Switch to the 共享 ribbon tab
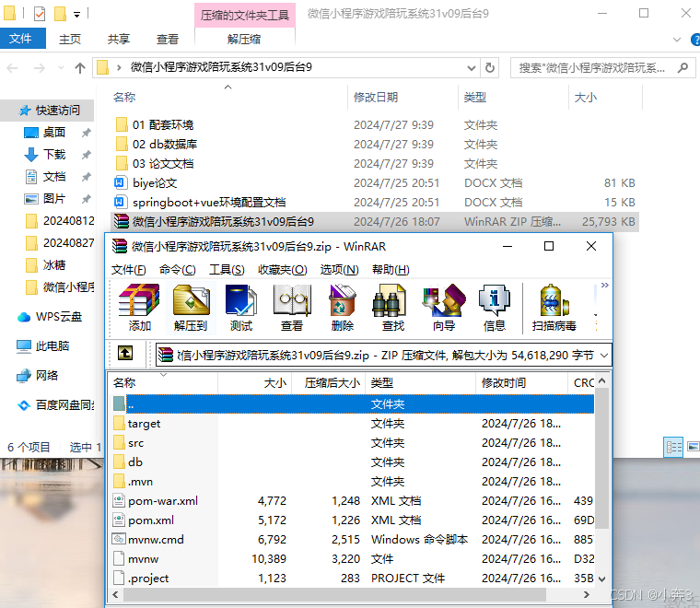Screen dimensions: 700x608 click(x=118, y=40)
